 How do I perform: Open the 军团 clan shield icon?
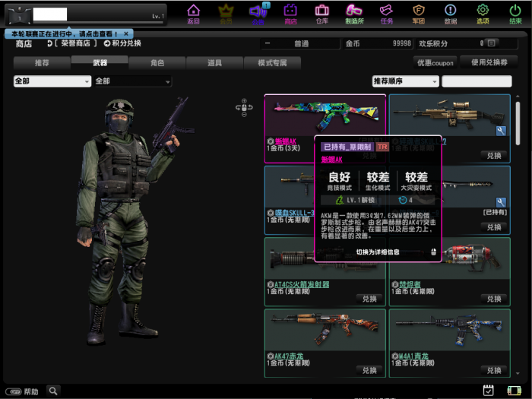pyautogui.click(x=418, y=12)
